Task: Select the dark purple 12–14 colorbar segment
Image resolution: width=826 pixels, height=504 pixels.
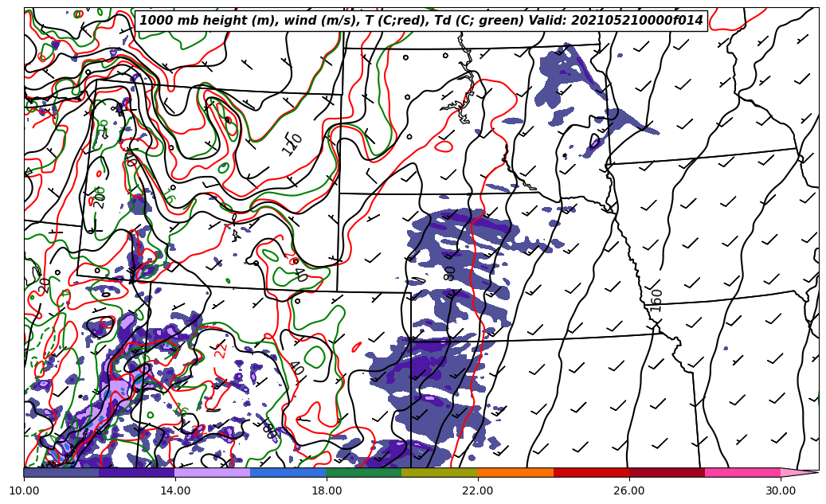Action: coord(137,472)
